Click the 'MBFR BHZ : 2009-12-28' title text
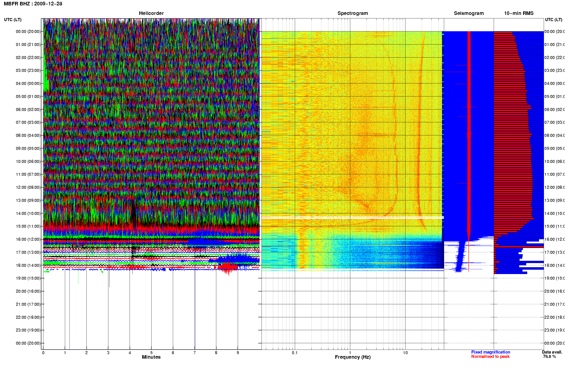The image size is (588, 368). point(33,4)
